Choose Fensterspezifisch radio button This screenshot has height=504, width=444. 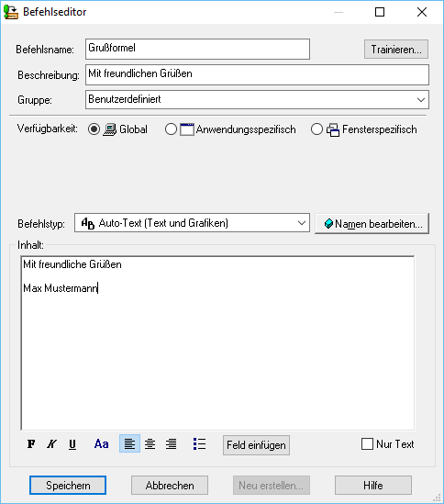tap(316, 129)
